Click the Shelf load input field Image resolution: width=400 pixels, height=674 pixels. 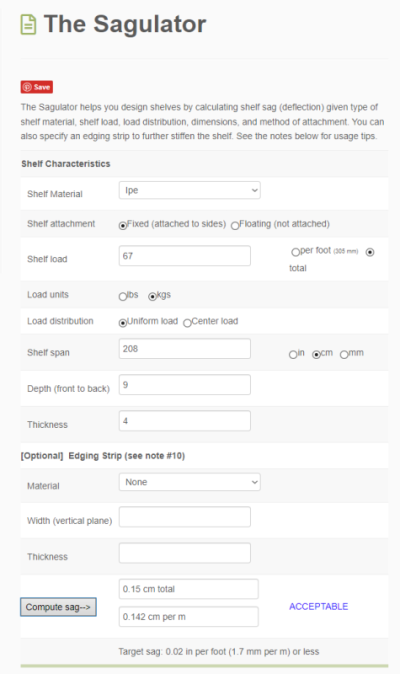185,256
